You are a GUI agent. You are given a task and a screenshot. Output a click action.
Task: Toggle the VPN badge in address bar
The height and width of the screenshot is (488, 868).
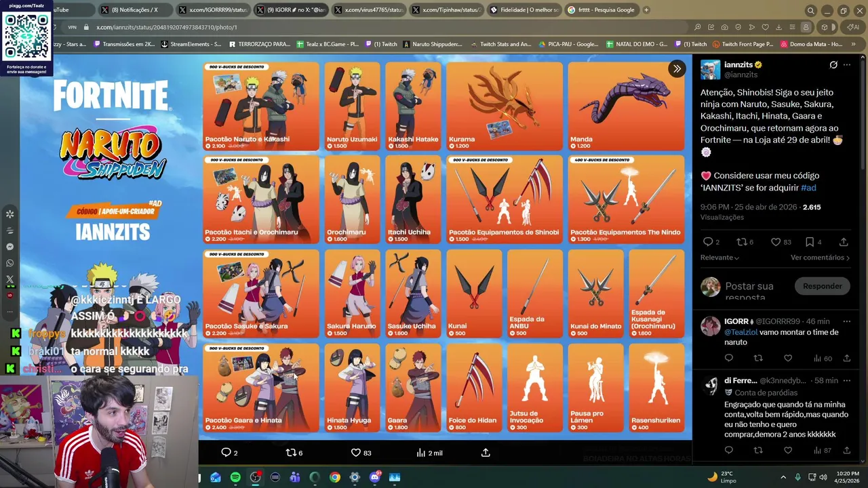click(72, 27)
